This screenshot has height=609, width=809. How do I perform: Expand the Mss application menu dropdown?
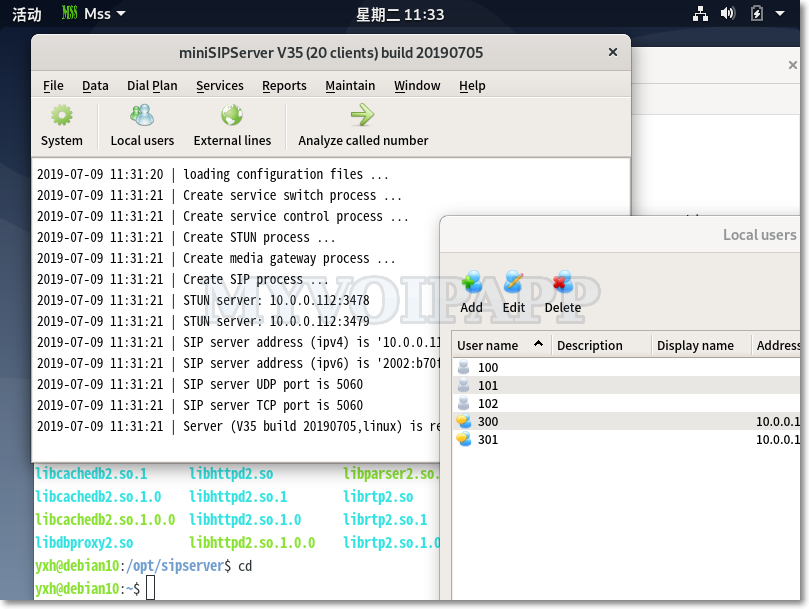(121, 13)
